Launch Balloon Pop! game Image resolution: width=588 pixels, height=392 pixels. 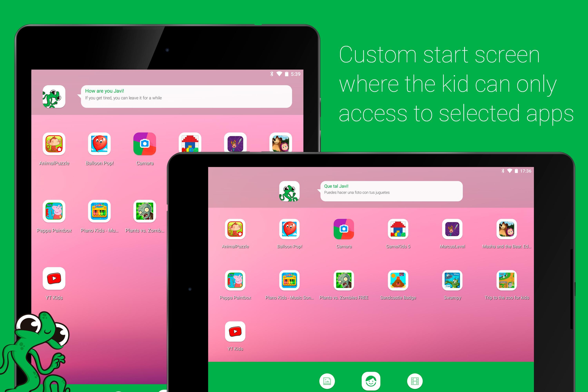click(288, 231)
